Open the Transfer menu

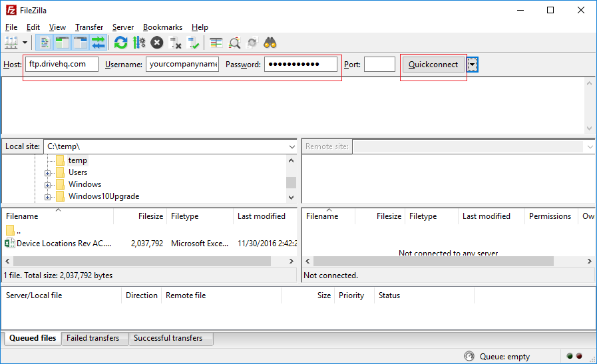pos(89,27)
